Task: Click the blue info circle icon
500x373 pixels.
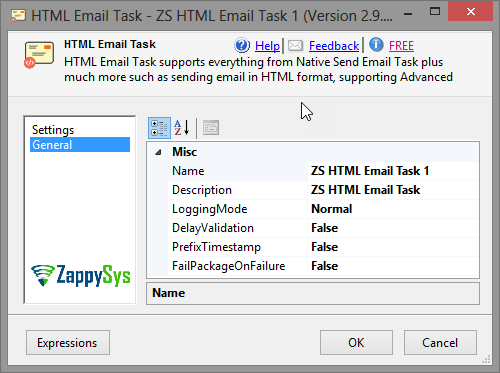Action: click(x=376, y=45)
